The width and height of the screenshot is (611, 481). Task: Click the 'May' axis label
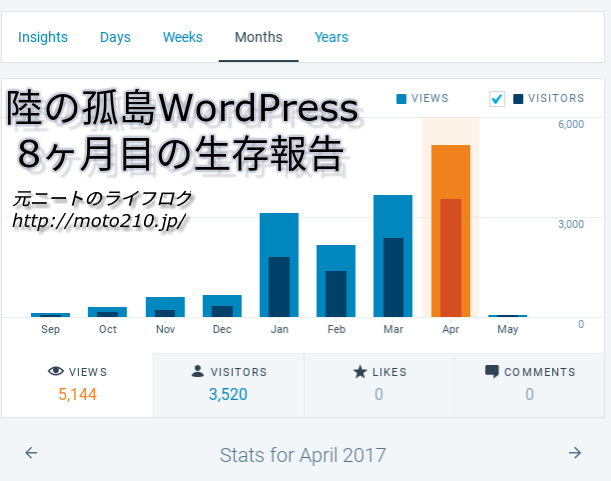point(507,330)
